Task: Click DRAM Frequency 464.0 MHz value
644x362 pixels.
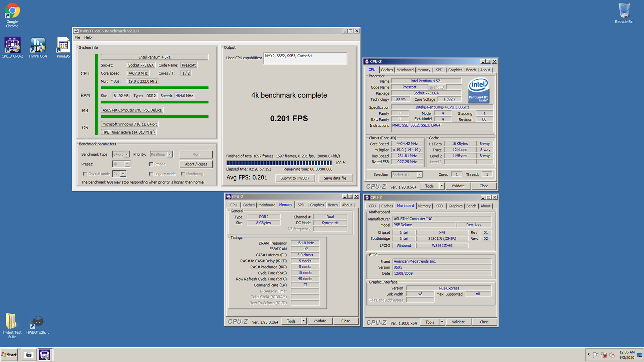Action: (x=305, y=243)
